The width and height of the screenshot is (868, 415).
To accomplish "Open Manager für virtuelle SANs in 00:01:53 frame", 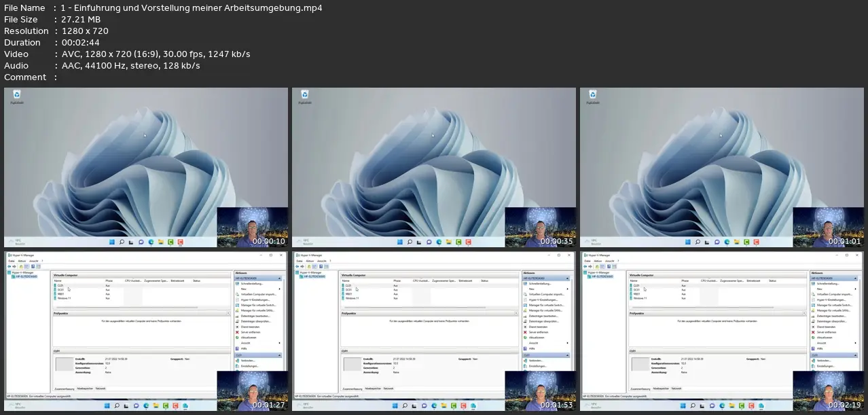I will pos(543,310).
